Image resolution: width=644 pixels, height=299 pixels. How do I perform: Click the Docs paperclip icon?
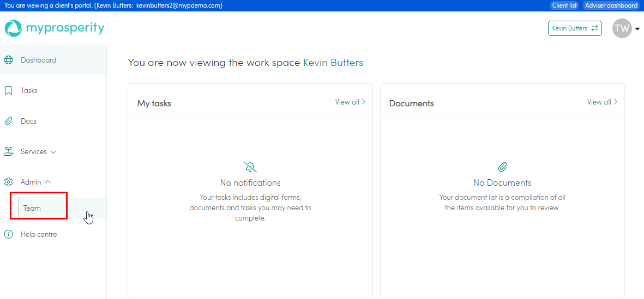(x=9, y=121)
